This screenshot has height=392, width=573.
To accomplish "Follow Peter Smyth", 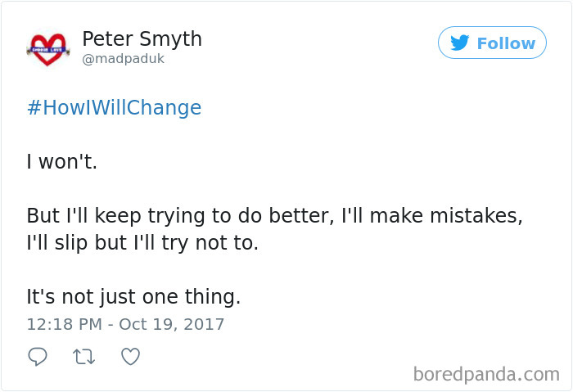I will [492, 43].
